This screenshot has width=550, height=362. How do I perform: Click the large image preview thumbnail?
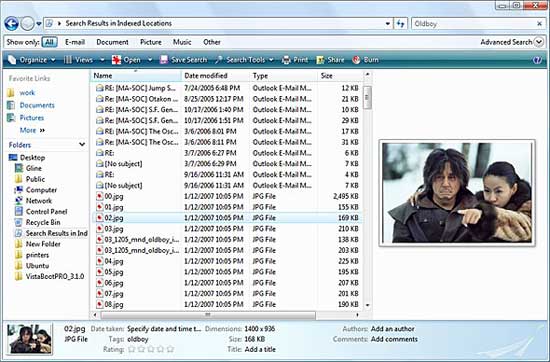pos(457,193)
